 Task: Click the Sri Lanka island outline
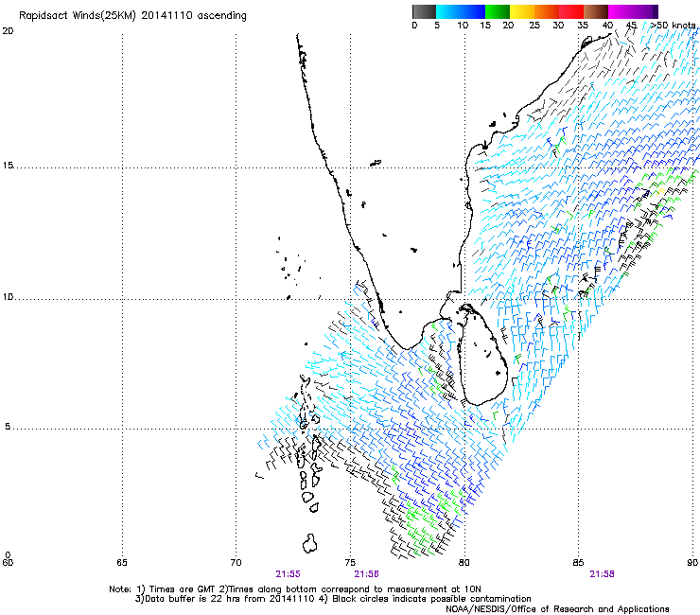483,355
